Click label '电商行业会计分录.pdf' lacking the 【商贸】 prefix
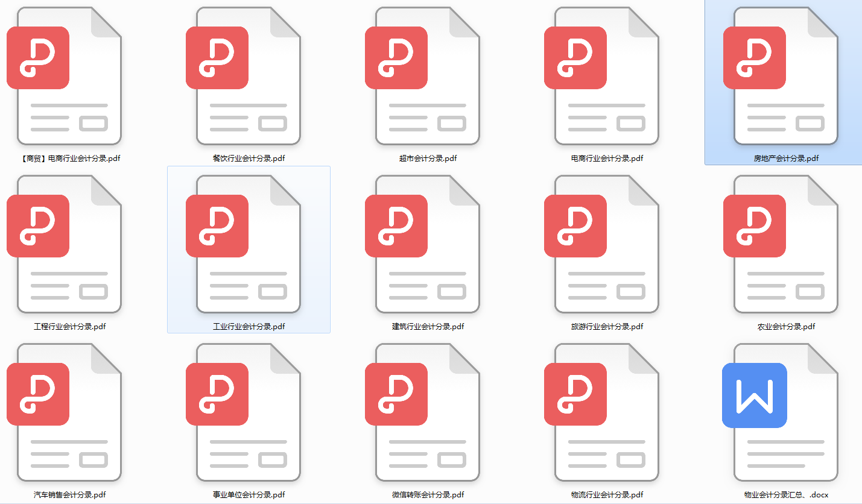The width and height of the screenshot is (862, 504). pyautogui.click(x=607, y=159)
